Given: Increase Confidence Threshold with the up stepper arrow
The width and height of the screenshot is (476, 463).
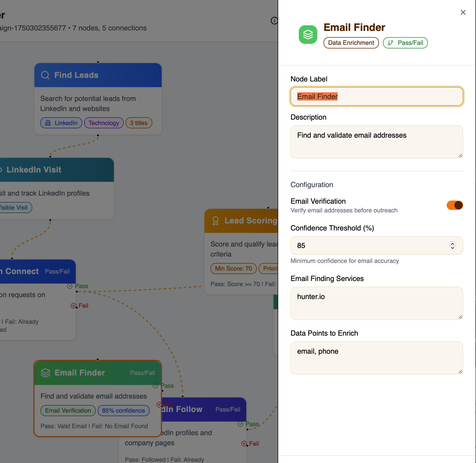Looking at the screenshot, I should tap(452, 244).
